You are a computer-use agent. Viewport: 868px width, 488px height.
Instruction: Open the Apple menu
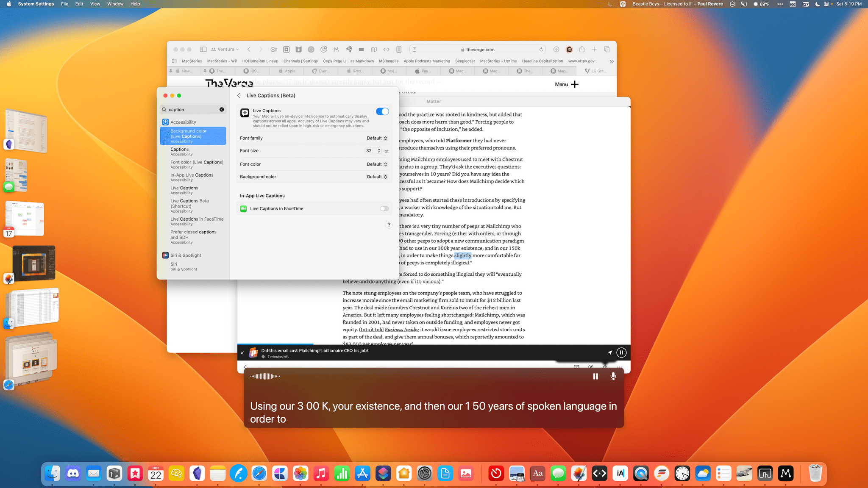[9, 4]
